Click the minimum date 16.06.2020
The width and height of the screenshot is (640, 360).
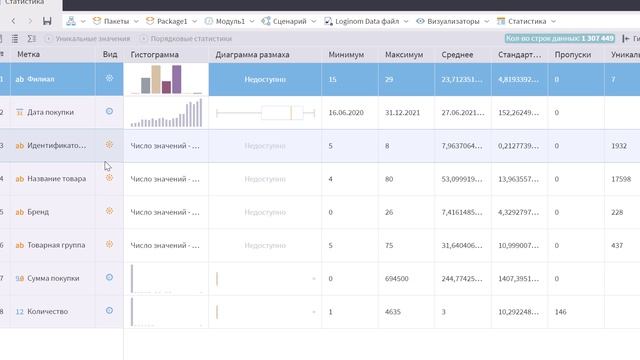click(x=346, y=113)
